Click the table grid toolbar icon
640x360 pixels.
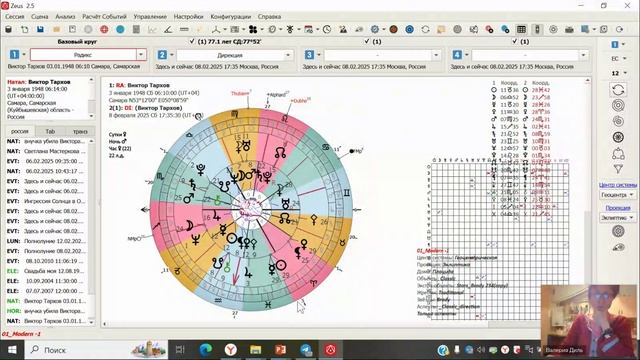coord(521,29)
